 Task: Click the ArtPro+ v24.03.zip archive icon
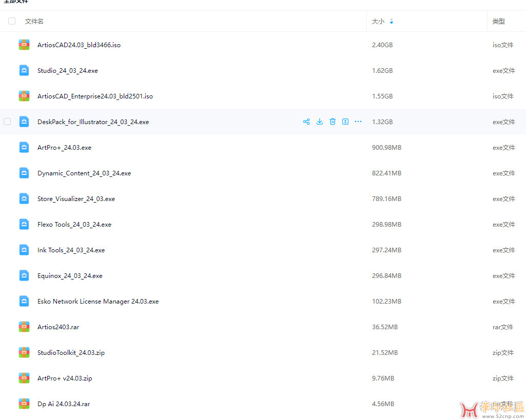(24, 378)
